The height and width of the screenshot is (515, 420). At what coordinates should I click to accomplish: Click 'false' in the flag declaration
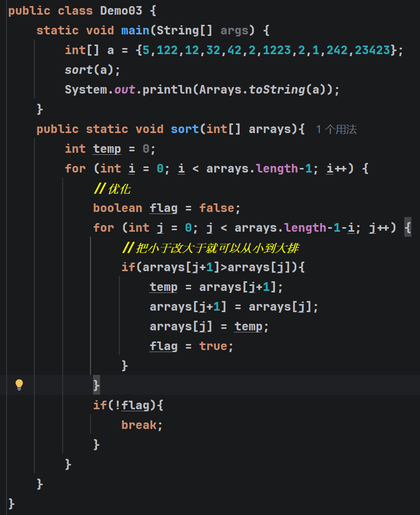217,208
